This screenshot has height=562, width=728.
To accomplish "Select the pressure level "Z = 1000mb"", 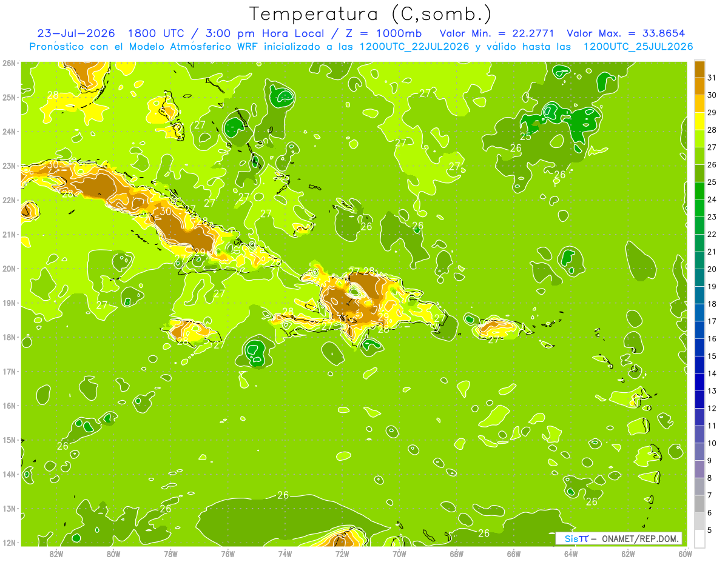I will tap(383, 33).
